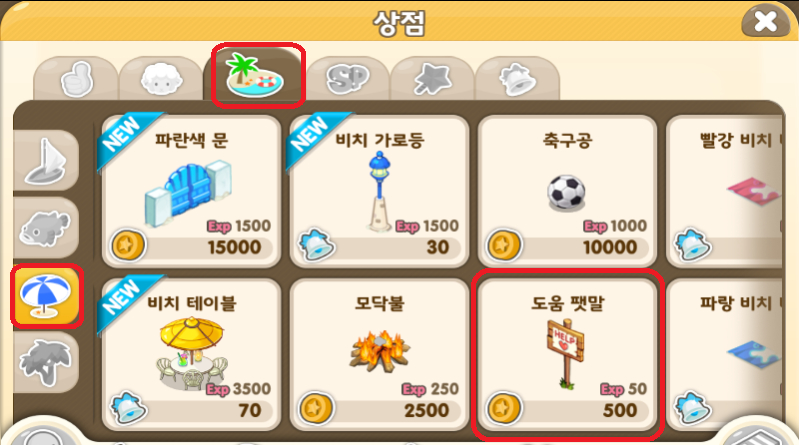Screen dimensions: 799x445
Task: Close the 상점 shop window
Action: point(765,22)
